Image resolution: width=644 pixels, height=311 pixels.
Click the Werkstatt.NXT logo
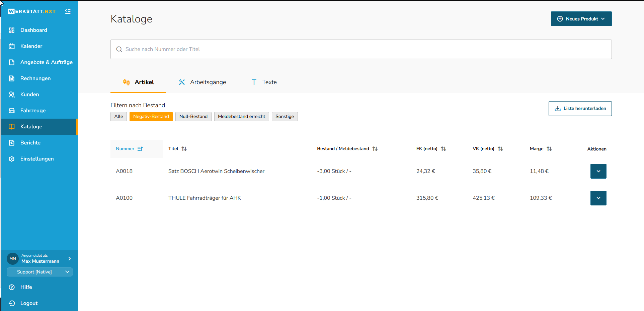(x=32, y=11)
